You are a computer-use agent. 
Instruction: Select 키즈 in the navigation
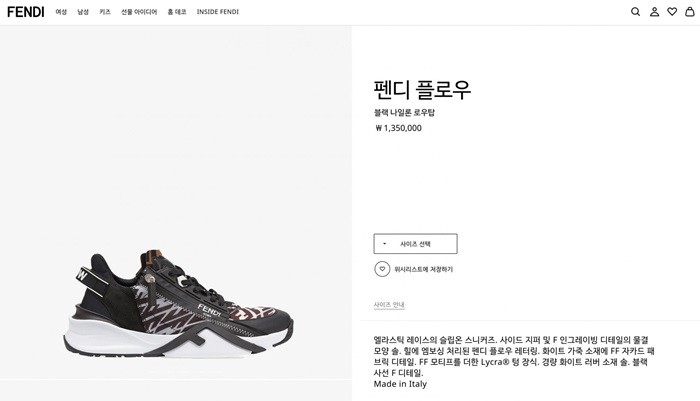[x=105, y=12]
